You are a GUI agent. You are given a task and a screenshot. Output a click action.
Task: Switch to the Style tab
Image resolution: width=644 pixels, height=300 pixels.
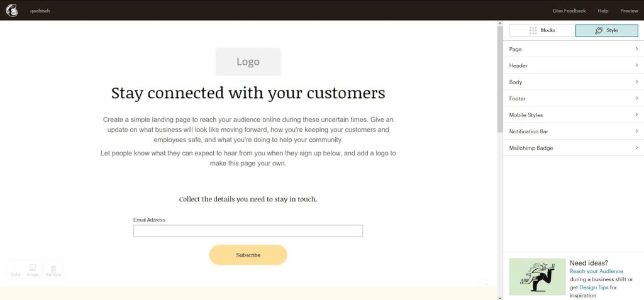[x=607, y=30]
